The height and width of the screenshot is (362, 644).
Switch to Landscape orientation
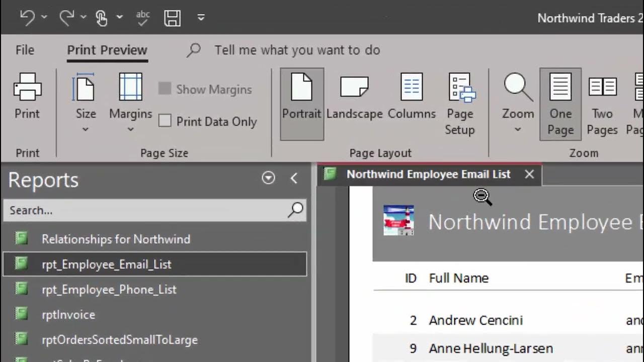pyautogui.click(x=354, y=96)
